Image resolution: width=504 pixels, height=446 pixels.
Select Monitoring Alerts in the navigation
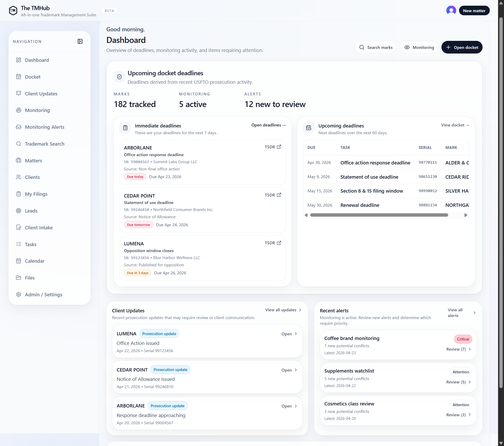click(x=44, y=127)
